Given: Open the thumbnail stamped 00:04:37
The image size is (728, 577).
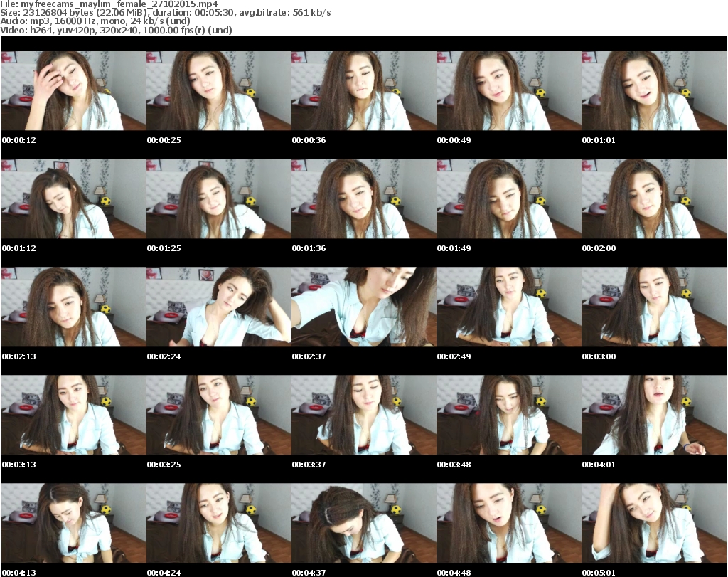Looking at the screenshot, I should (x=363, y=523).
